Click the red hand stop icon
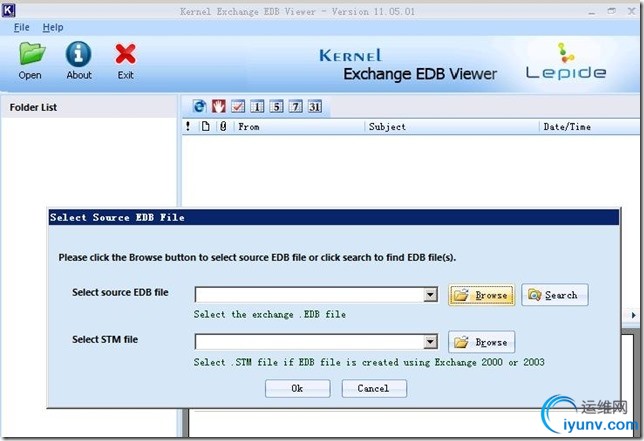 tap(218, 106)
